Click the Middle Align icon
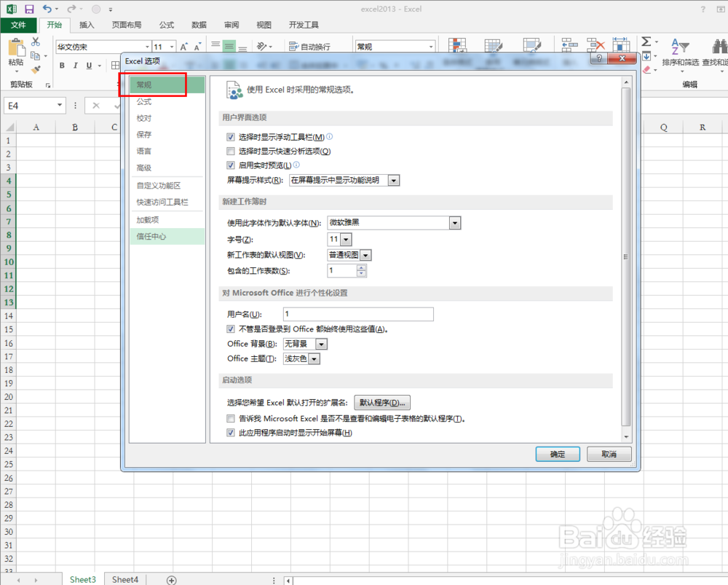Image resolution: width=728 pixels, height=585 pixels. [x=229, y=46]
